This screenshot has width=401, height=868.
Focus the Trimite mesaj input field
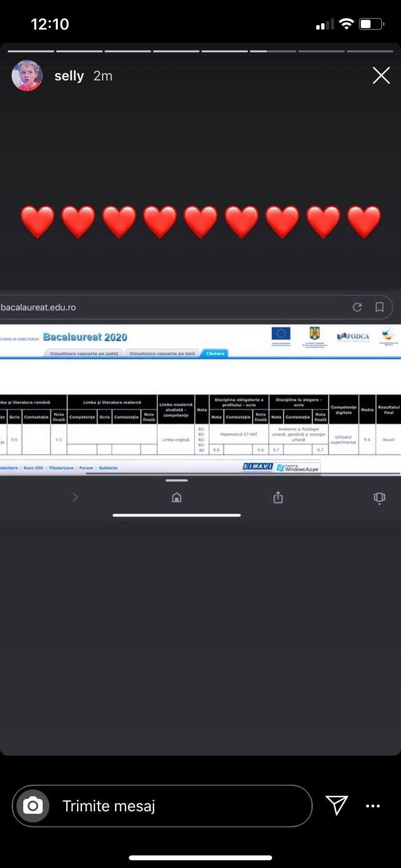[x=179, y=806]
